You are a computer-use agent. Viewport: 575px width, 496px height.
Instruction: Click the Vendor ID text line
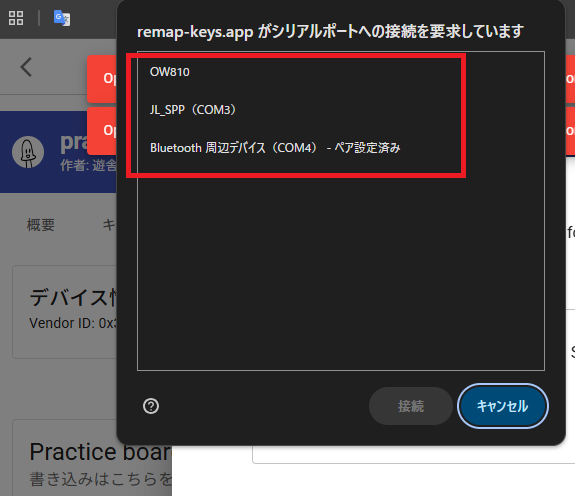[73, 323]
